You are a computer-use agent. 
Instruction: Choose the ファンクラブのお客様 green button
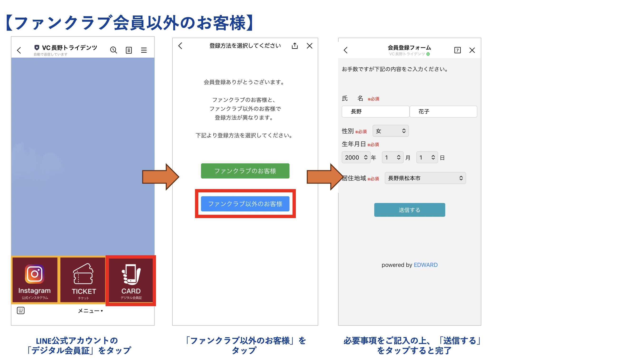pos(245,171)
